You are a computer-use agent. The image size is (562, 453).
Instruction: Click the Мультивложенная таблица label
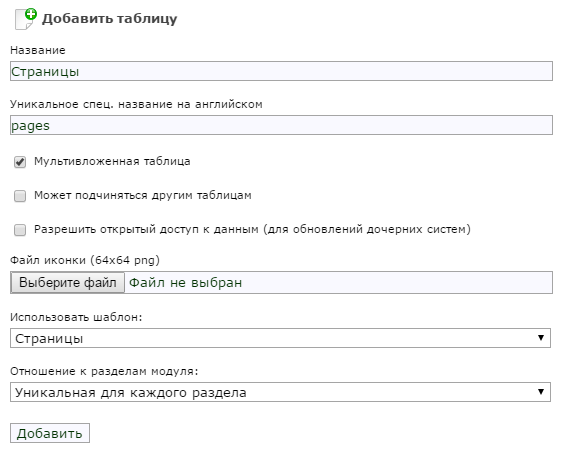point(112,162)
